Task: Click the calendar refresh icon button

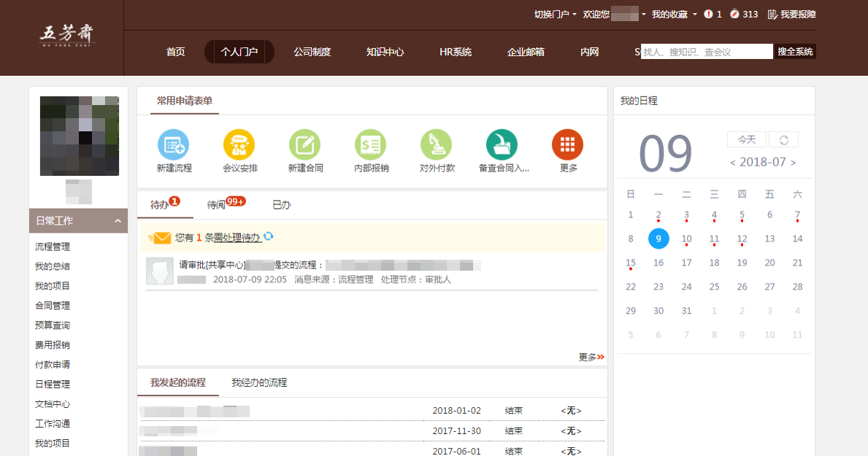Action: [x=784, y=139]
